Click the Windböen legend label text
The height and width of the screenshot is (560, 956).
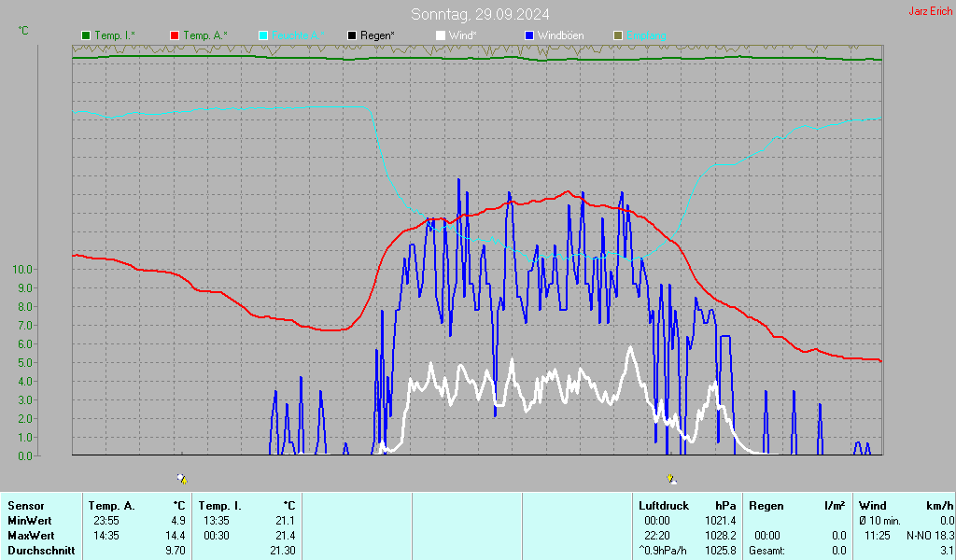pyautogui.click(x=560, y=35)
